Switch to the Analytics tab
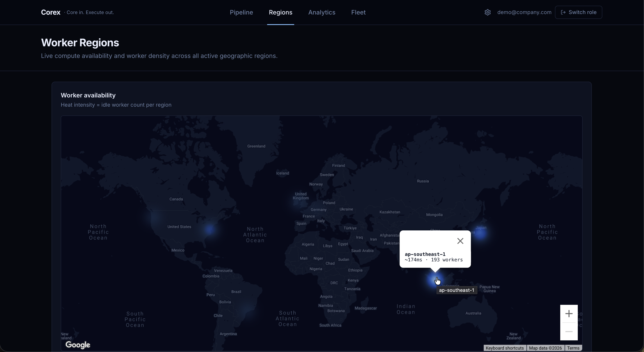Image resolution: width=644 pixels, height=352 pixels. [321, 12]
